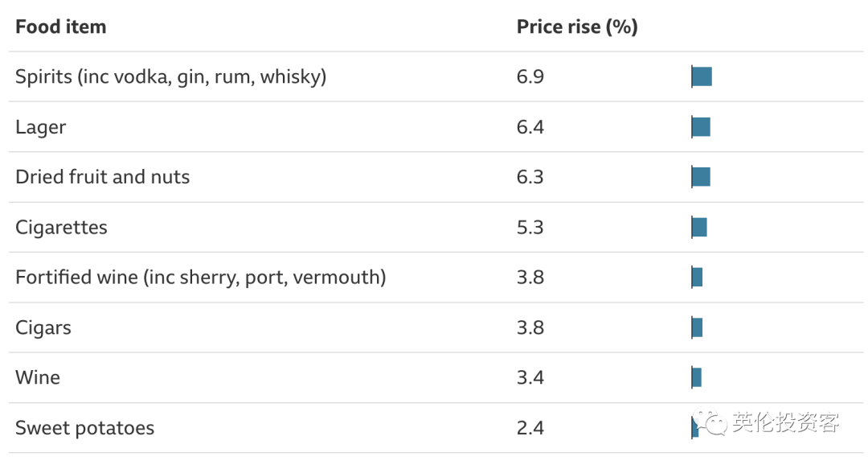This screenshot has width=868, height=461.
Task: Click the blue bar for Cigars
Action: pyautogui.click(x=697, y=327)
